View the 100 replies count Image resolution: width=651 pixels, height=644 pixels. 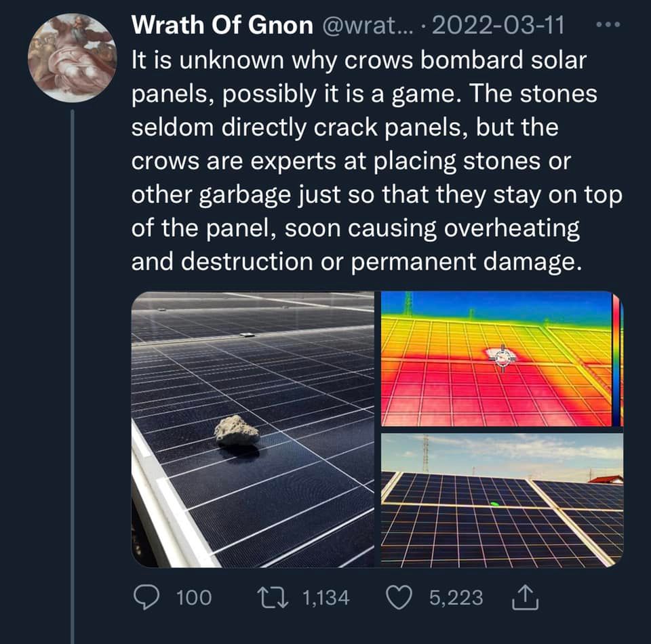[x=193, y=598]
